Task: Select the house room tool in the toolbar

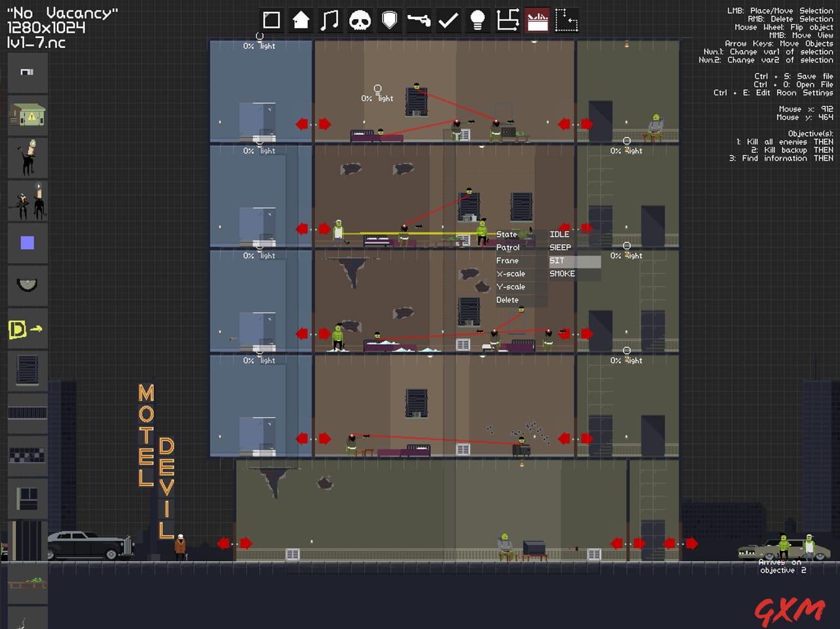Action: point(300,20)
